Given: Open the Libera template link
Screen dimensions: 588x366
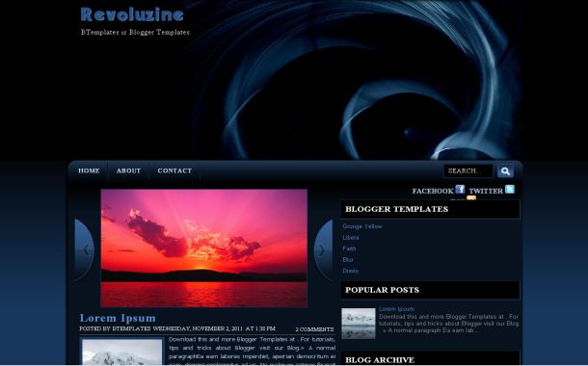Looking at the screenshot, I should [x=351, y=238].
